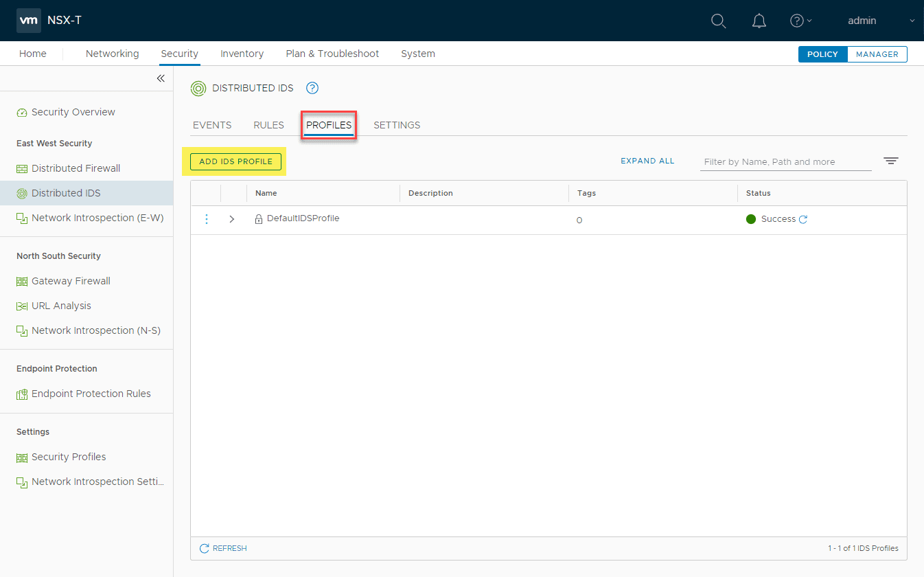
Task: Click the Network Introspection (E-W) icon
Action: pos(22,218)
